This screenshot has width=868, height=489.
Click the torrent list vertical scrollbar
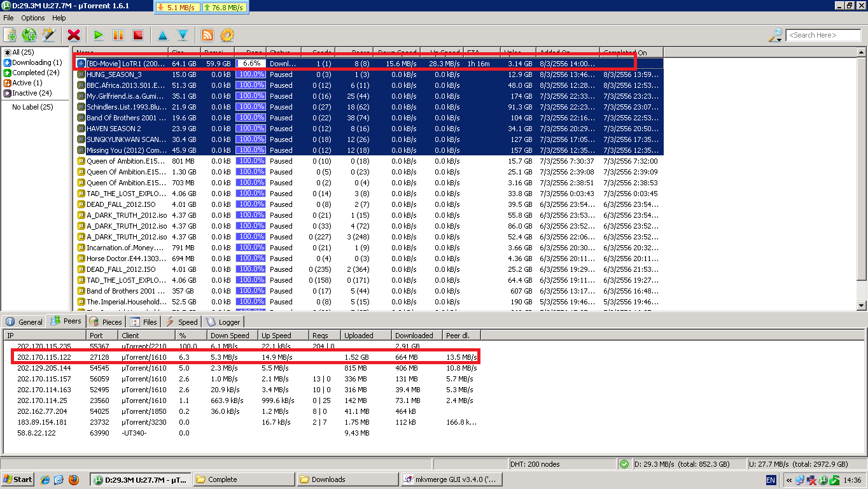pyautogui.click(x=862, y=167)
